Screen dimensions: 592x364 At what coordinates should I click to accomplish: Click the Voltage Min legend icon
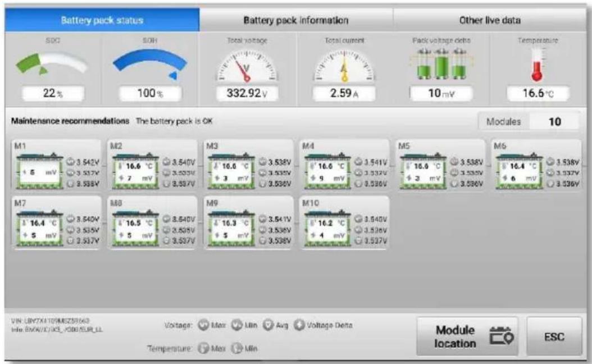click(236, 325)
